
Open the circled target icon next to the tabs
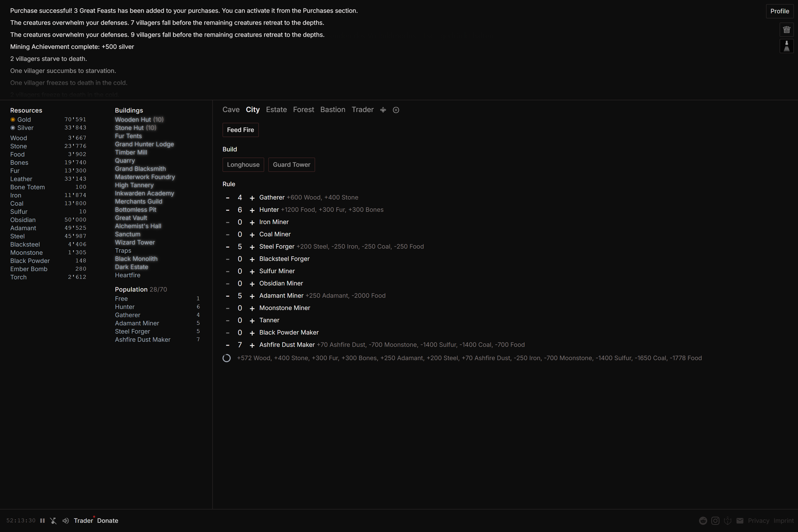[396, 110]
